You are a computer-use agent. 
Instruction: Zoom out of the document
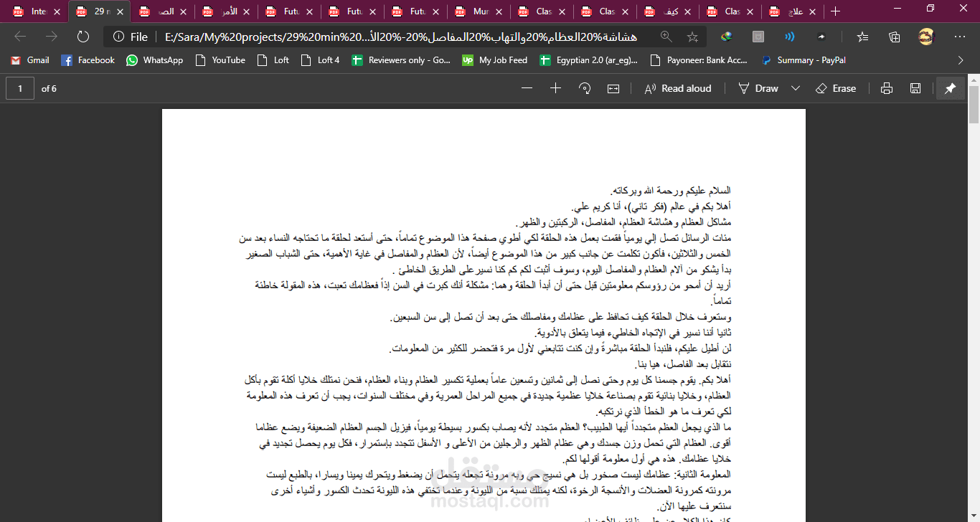click(x=527, y=87)
